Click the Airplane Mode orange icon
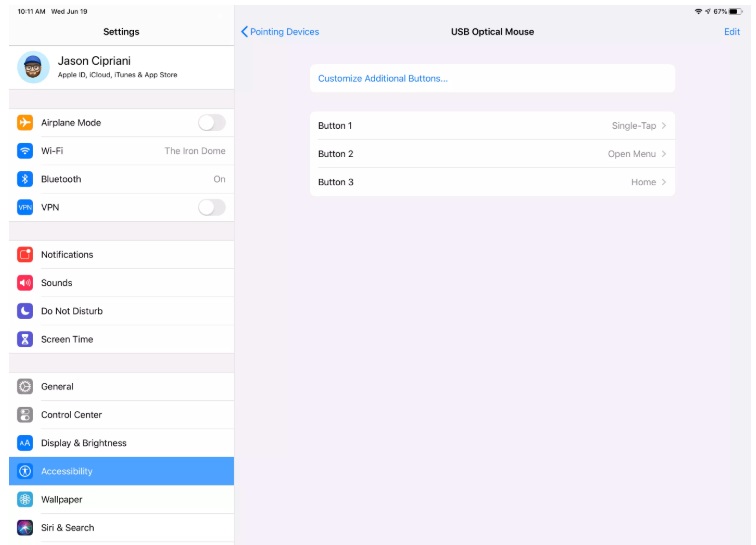 (x=25, y=123)
